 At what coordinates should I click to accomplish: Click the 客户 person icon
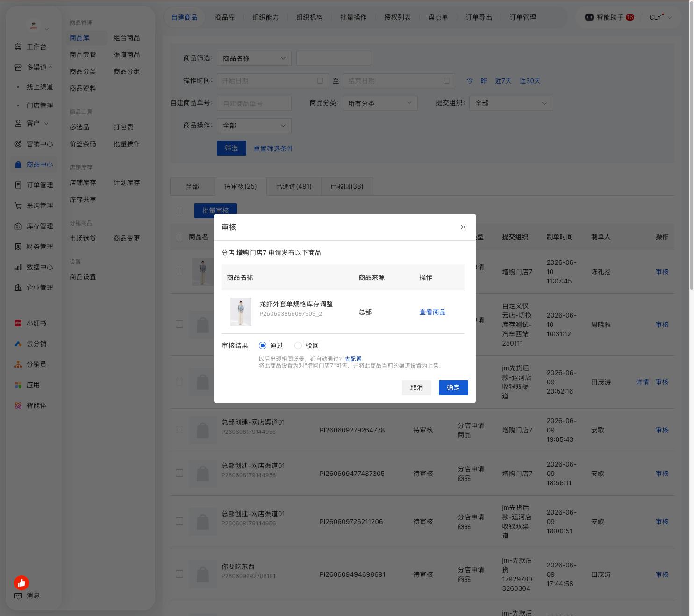(x=18, y=123)
